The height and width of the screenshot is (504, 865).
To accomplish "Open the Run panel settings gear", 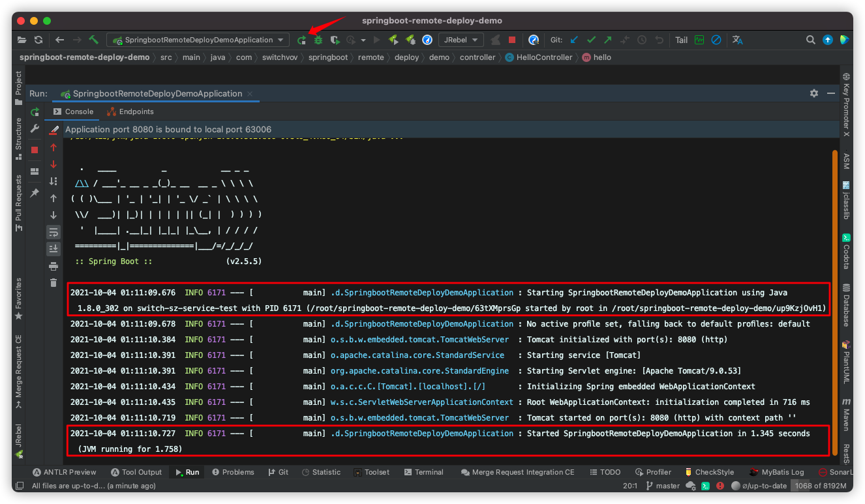I will click(813, 93).
